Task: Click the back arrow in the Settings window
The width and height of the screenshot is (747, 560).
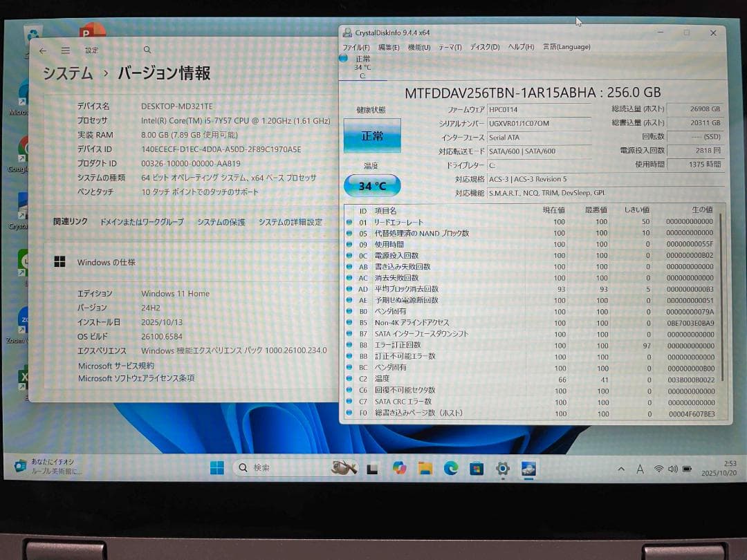Action: tap(42, 50)
